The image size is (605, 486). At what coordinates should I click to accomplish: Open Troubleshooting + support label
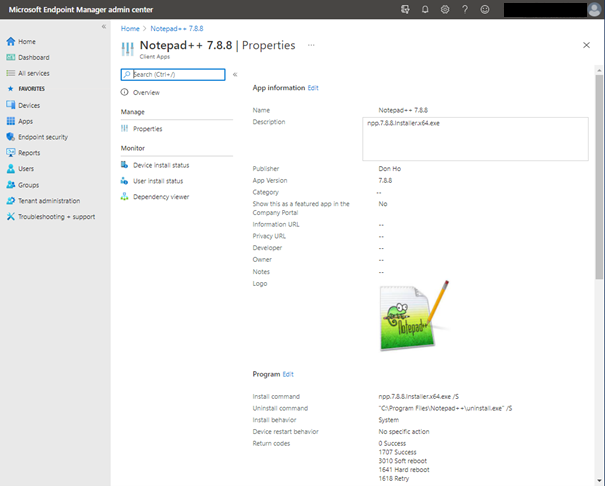point(57,217)
